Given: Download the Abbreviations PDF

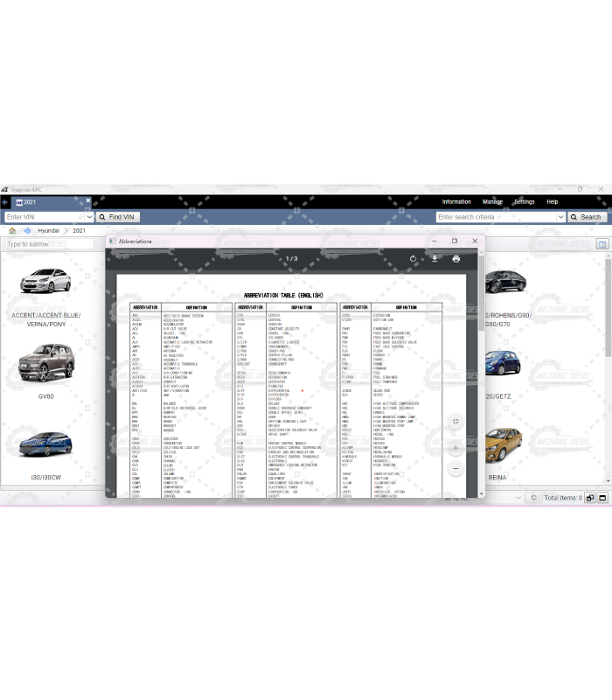Looking at the screenshot, I should [435, 259].
